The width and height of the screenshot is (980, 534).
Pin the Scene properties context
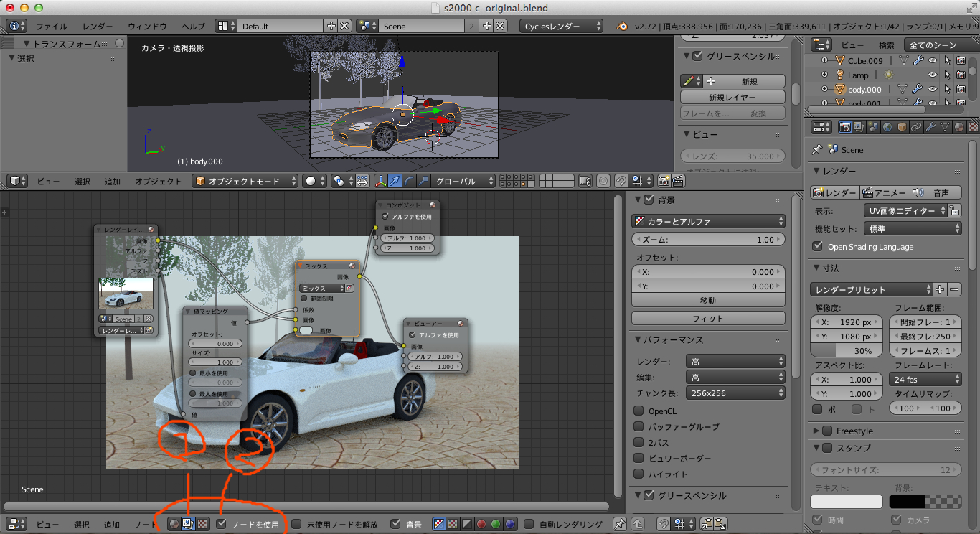(816, 150)
